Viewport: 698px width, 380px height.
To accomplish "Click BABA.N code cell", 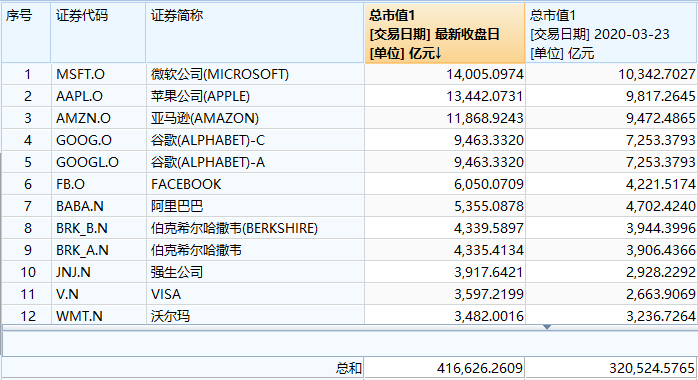I will [98, 206].
